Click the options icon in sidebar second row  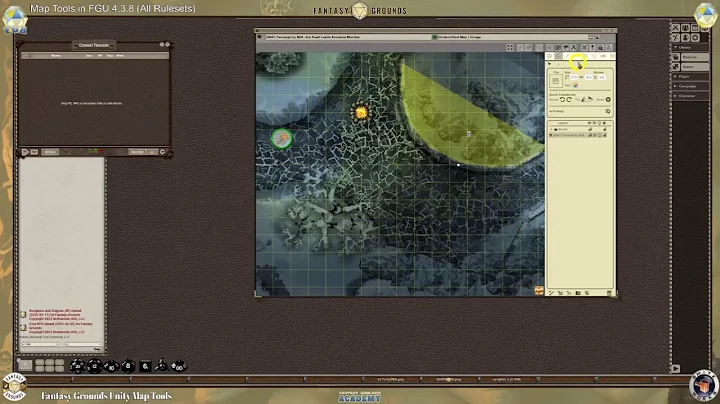[x=695, y=38]
